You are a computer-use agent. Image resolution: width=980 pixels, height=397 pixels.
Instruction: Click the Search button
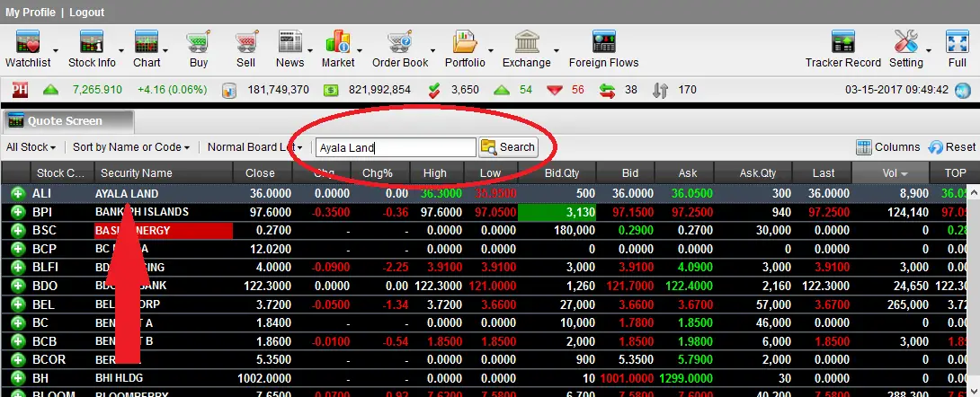[508, 147]
